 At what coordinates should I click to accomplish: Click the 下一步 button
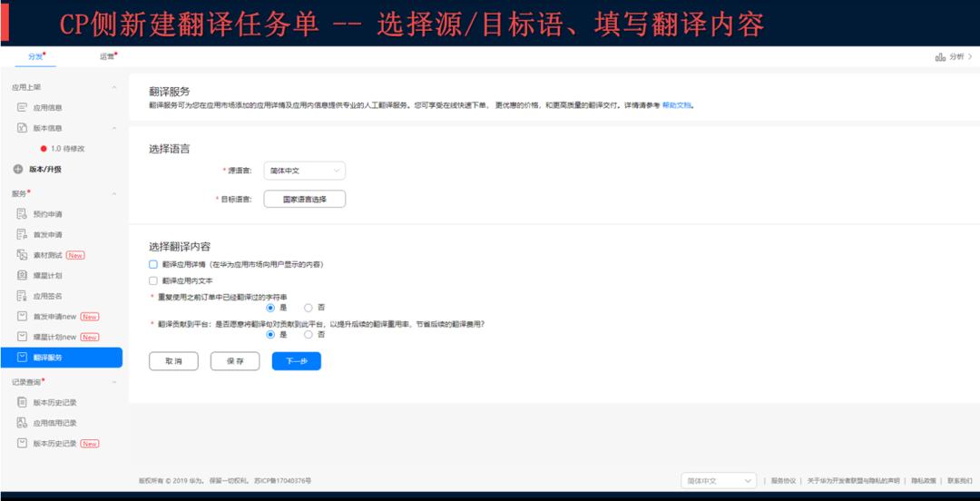(x=296, y=361)
